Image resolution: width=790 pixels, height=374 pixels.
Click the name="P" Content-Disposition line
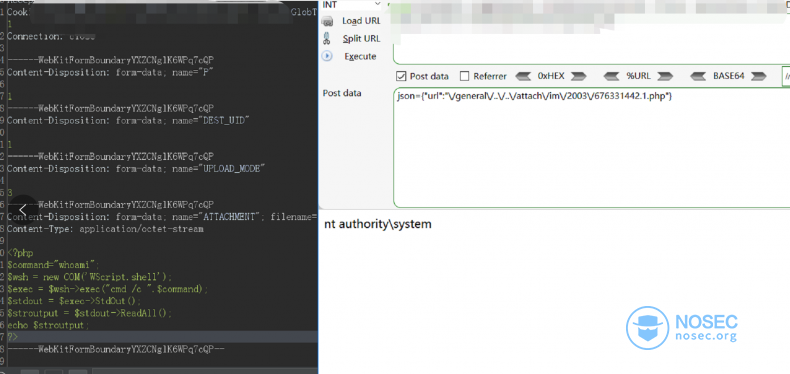(x=111, y=72)
